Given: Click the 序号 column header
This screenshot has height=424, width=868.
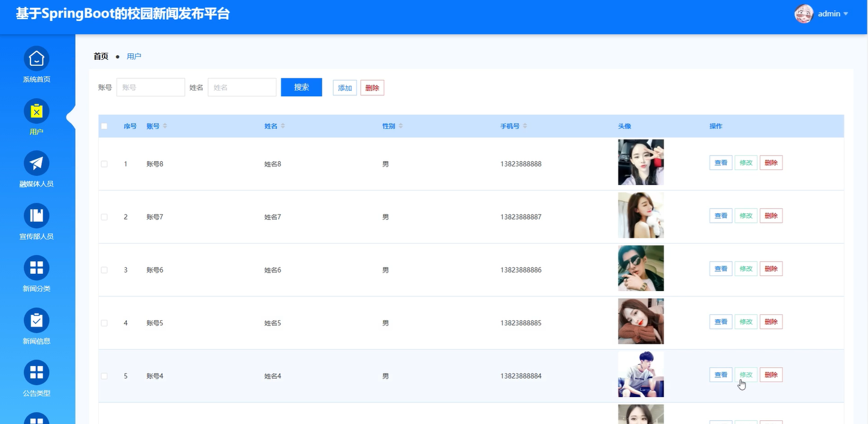Looking at the screenshot, I should 130,126.
